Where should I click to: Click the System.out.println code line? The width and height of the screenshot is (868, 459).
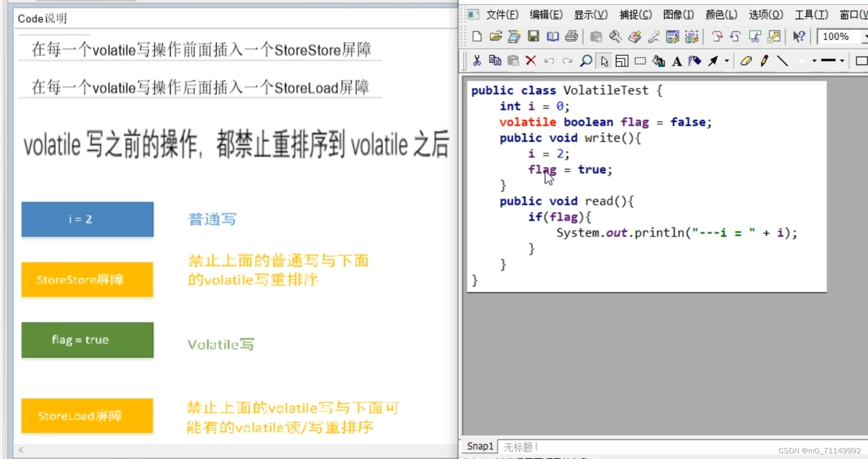click(x=677, y=233)
